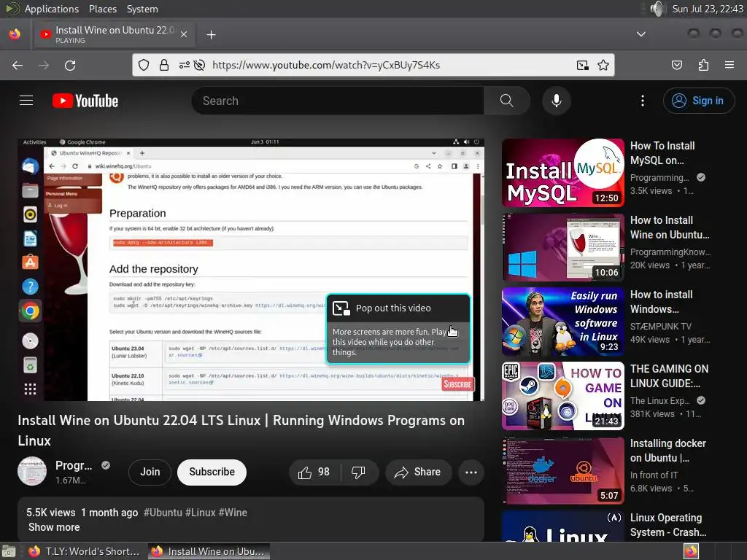List all tabs dropdown arrow
747x560 pixels.
pyautogui.click(x=641, y=34)
